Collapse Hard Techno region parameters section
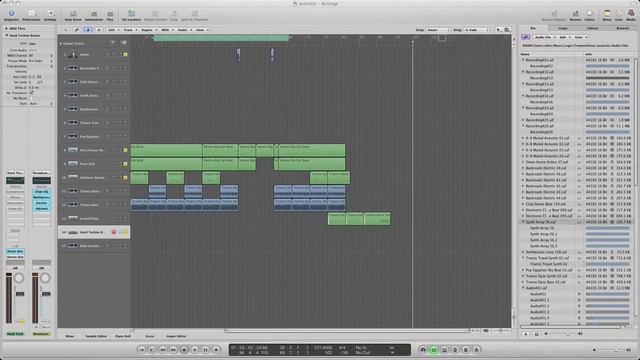 coord(7,36)
